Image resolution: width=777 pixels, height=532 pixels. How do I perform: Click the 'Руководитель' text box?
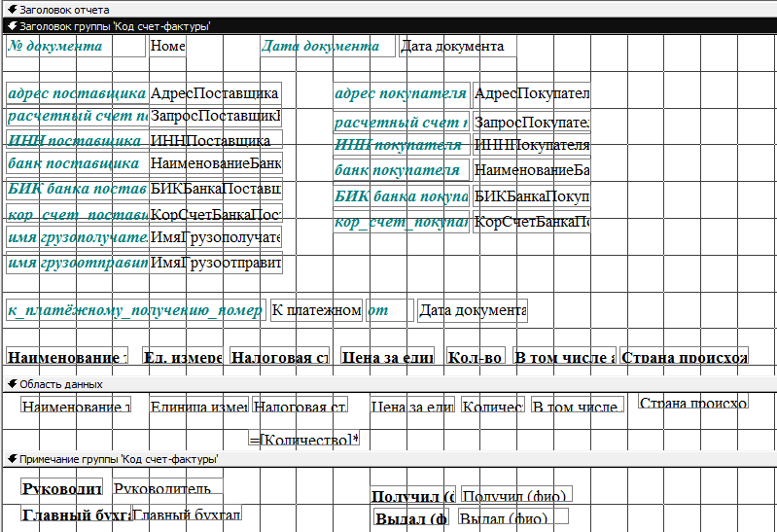(167, 486)
